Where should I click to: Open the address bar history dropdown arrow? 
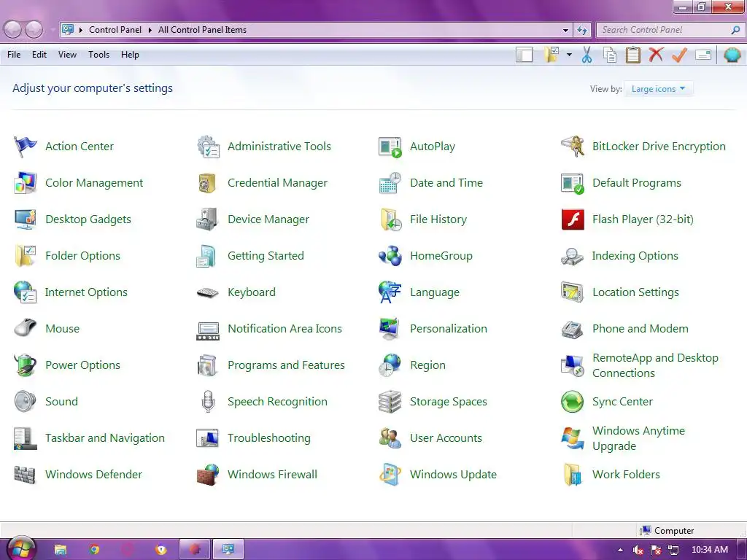pos(565,30)
